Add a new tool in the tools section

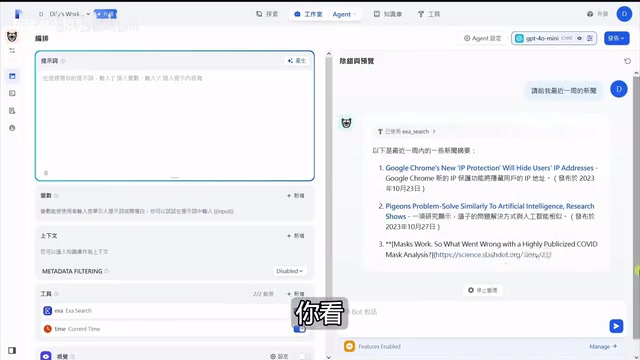pyautogui.click(x=296, y=294)
